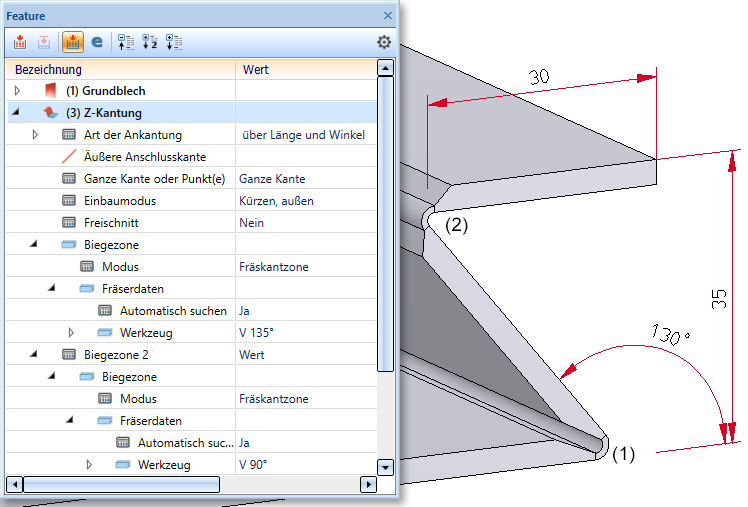The image size is (748, 507).
Task: Click the horizontal scrollbar thumb
Action: tap(122, 485)
